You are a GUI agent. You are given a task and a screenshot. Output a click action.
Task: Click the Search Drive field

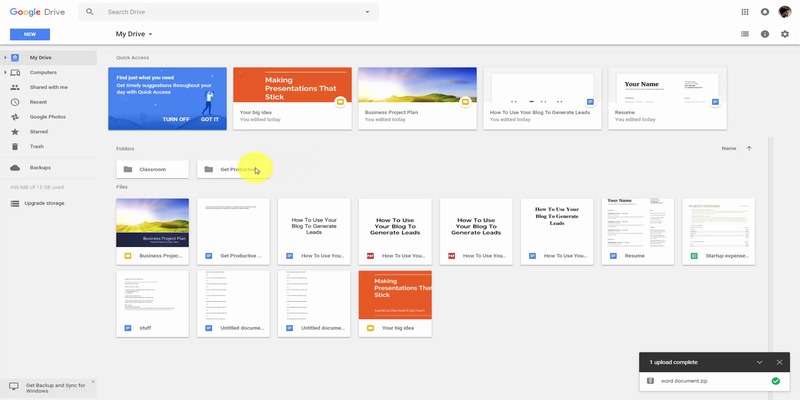[230, 12]
